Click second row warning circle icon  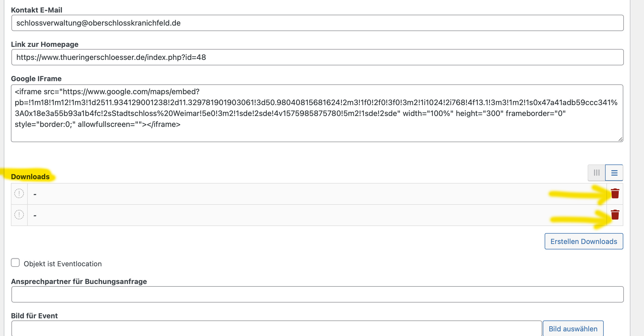pyautogui.click(x=19, y=215)
